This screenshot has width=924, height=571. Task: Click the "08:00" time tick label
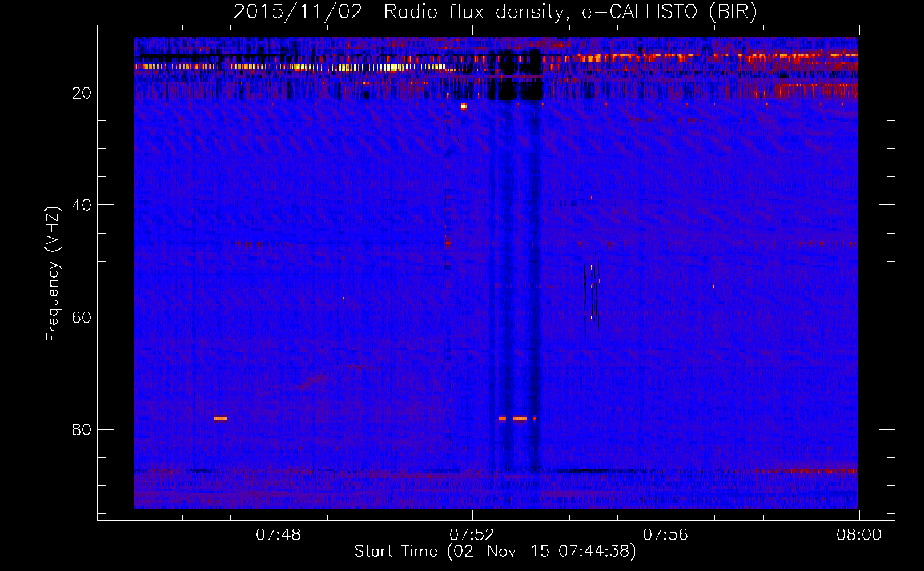coord(859,535)
